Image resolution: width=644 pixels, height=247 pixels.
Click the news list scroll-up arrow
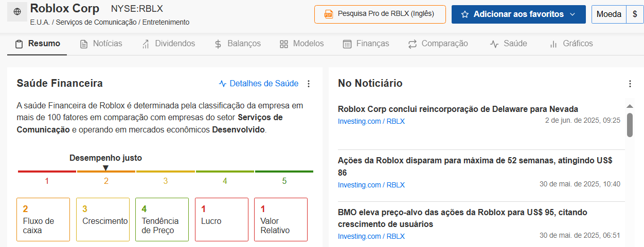pos(630,106)
